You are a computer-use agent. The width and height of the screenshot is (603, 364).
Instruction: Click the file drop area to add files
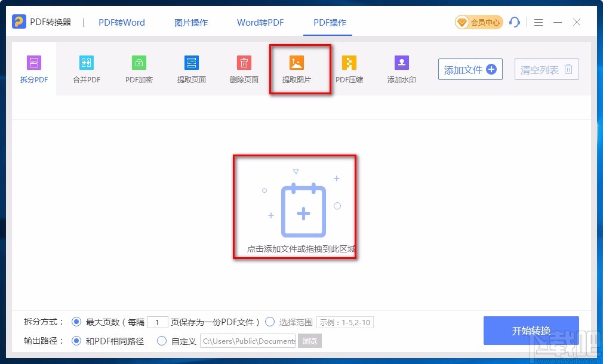click(x=295, y=212)
